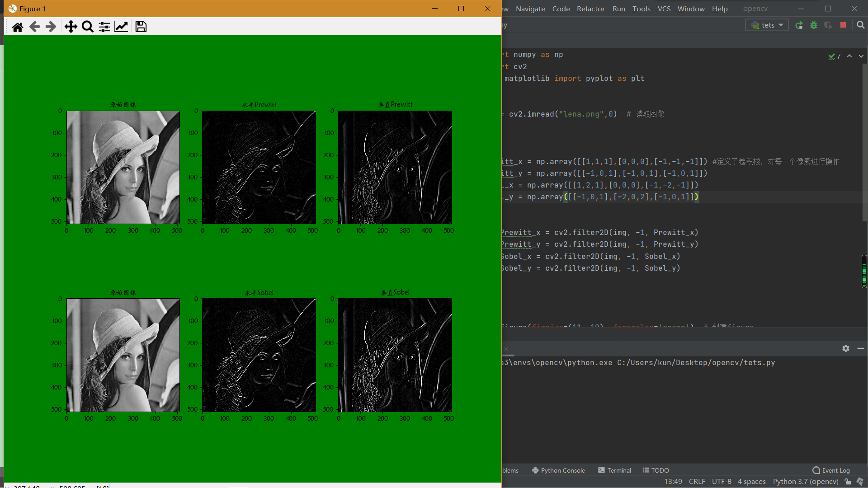The width and height of the screenshot is (868, 488).
Task: Start debugging with green bug icon
Action: coord(814,25)
